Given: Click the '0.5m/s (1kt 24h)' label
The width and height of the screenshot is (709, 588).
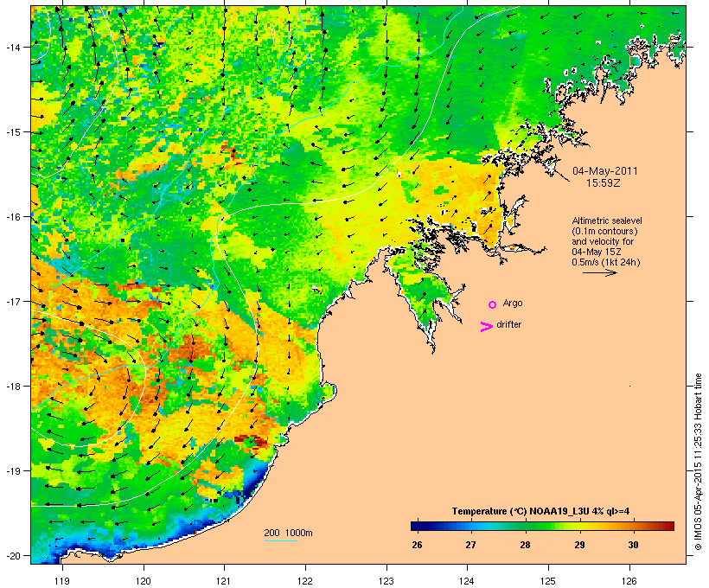Looking at the screenshot, I should point(606,262).
